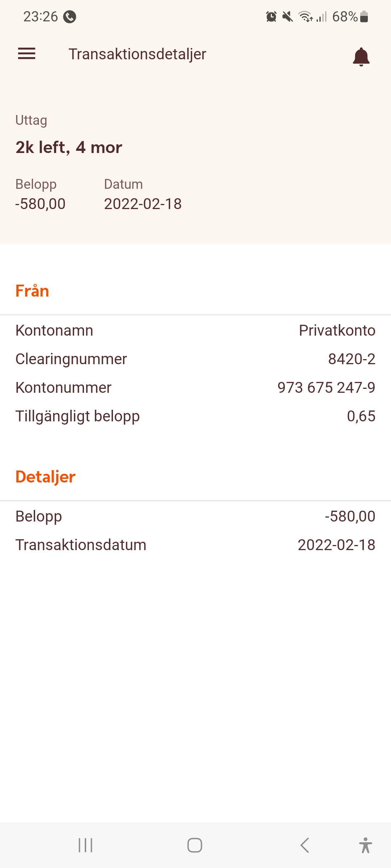391x868 pixels.
Task: Select the Från section header
Action: tap(32, 291)
